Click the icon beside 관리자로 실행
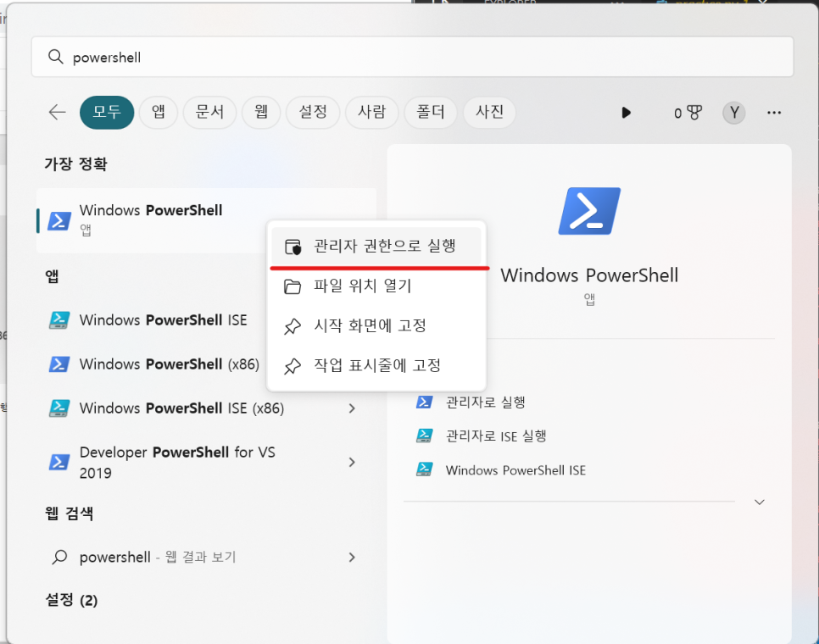 pos(424,402)
